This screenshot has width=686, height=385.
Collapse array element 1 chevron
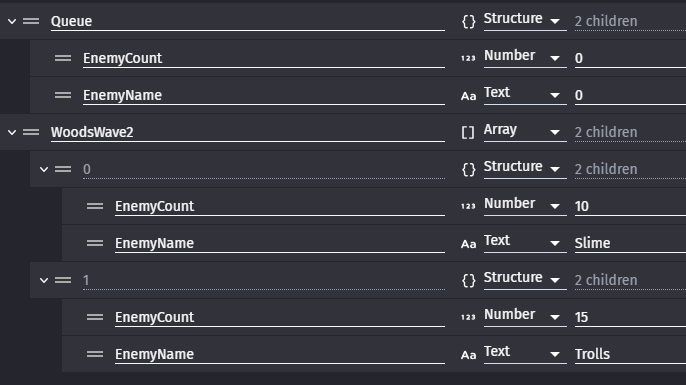(44, 280)
